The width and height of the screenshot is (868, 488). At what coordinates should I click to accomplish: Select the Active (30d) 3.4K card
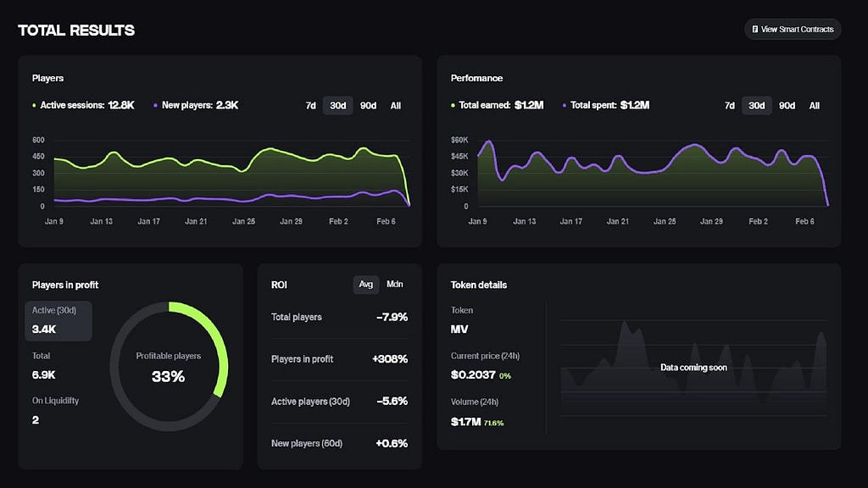click(x=58, y=320)
